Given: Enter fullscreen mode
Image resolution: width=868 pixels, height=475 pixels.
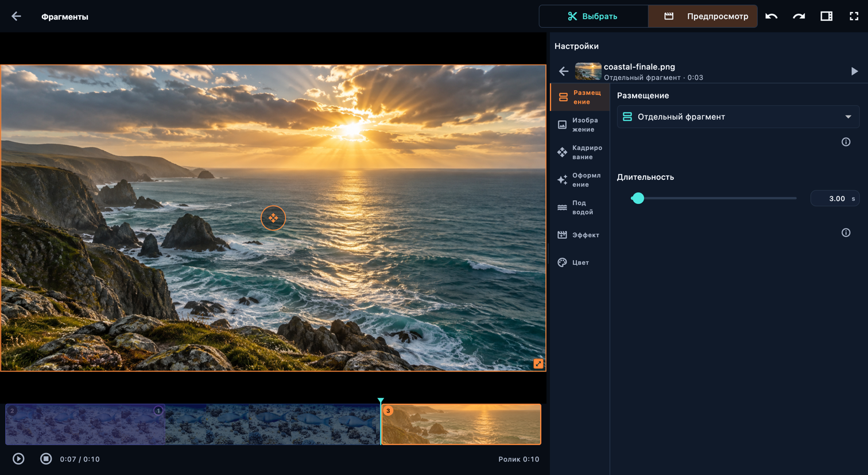Looking at the screenshot, I should [854, 16].
